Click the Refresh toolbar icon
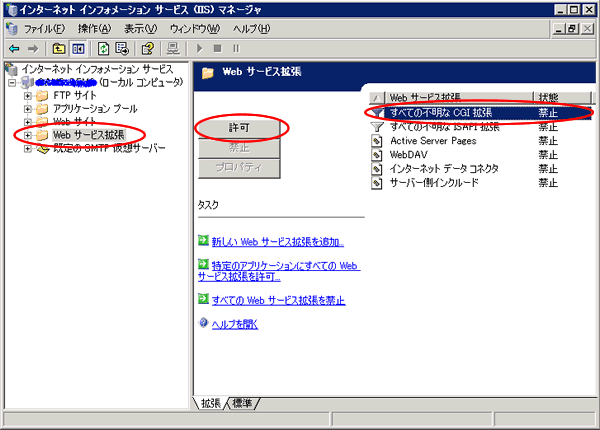600x430 pixels. click(103, 47)
